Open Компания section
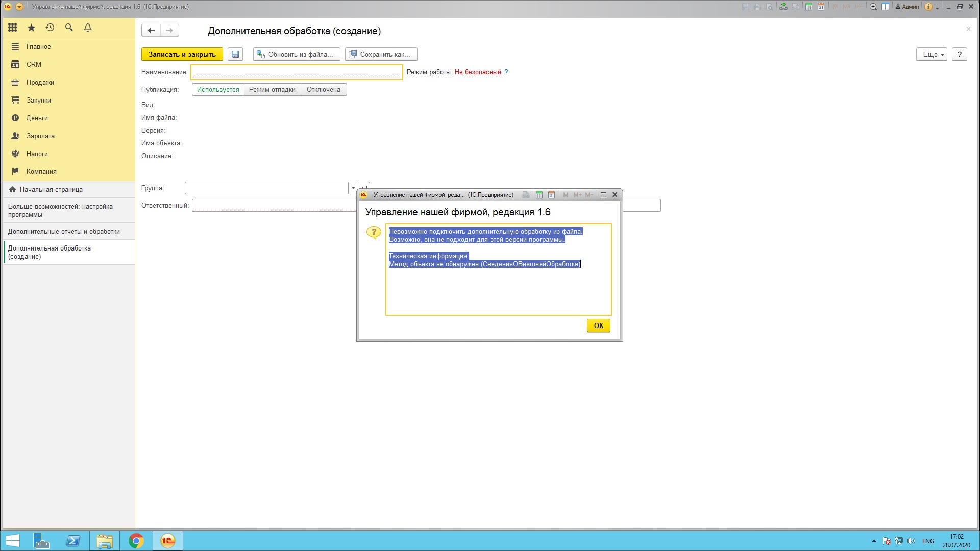 68,171
